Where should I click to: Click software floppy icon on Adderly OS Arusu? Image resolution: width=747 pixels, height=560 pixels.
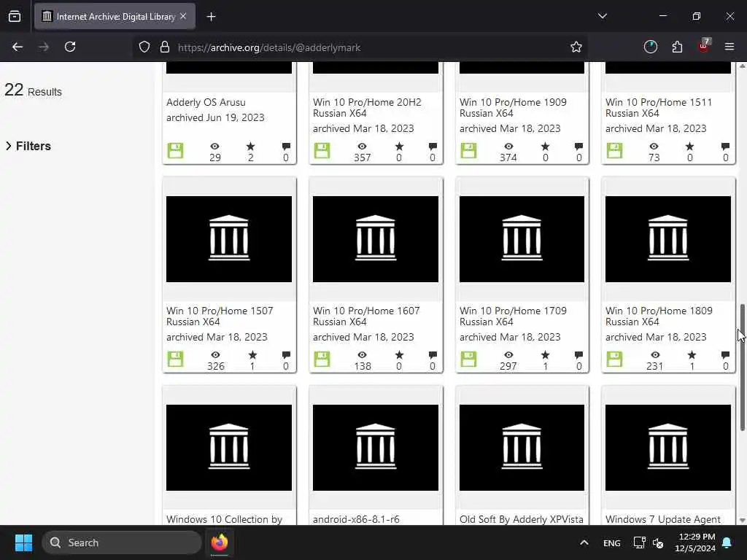point(175,150)
